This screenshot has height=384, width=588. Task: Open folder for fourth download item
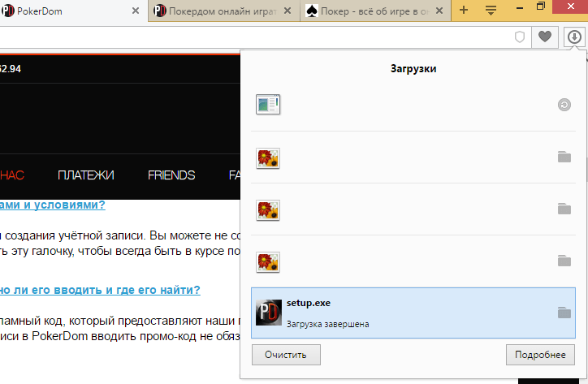click(564, 261)
